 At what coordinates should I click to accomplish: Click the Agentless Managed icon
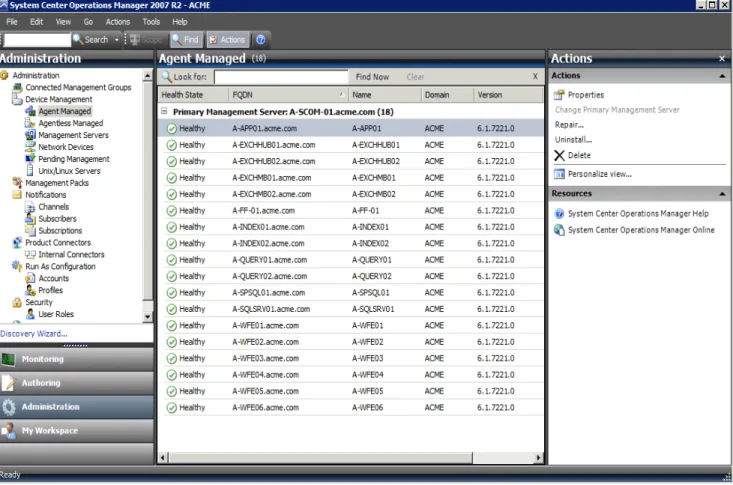pyautogui.click(x=30, y=123)
